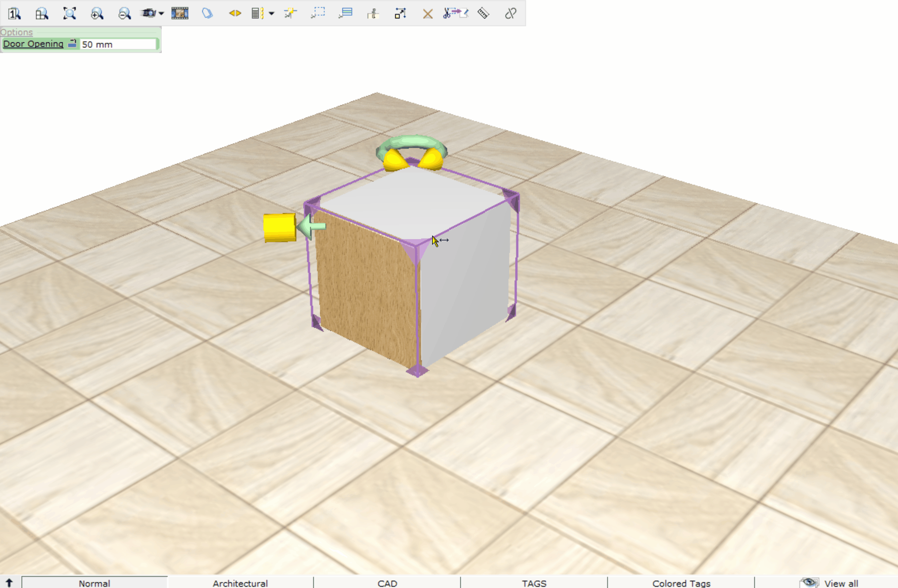Screen dimensions: 898x588
Task: Select the zoom 1:1 view tool
Action: point(14,13)
